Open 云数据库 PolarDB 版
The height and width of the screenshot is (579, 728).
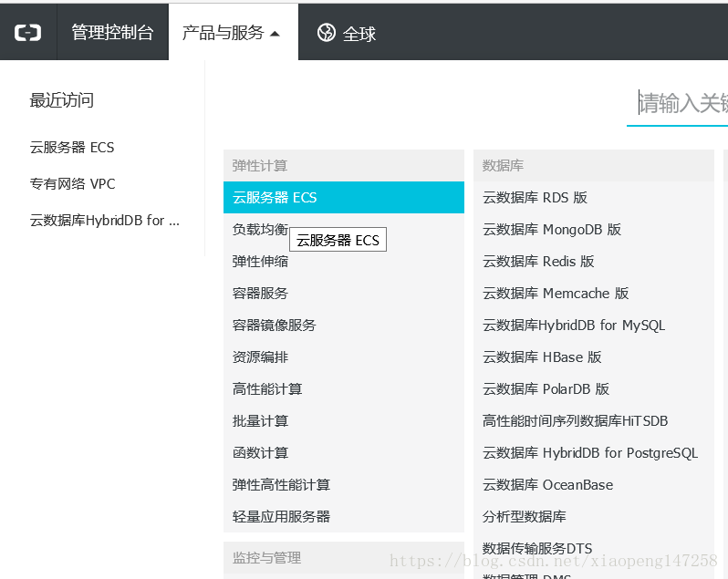(x=546, y=388)
